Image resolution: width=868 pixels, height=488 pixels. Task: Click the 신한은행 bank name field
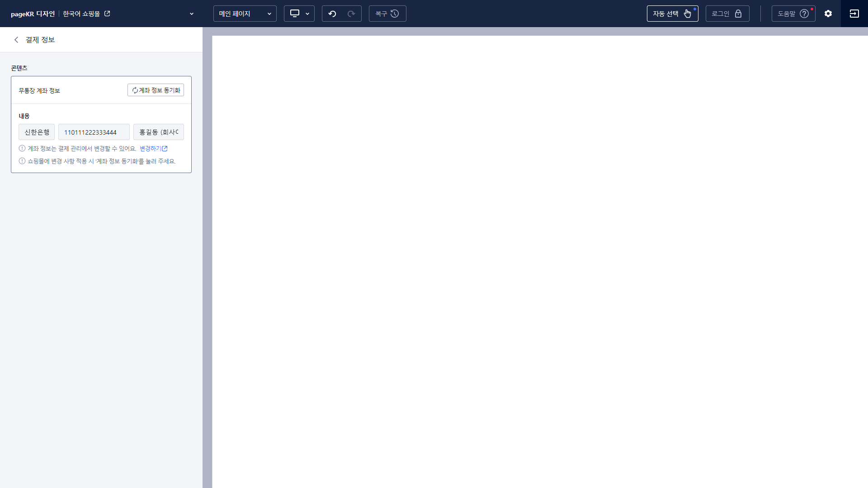(x=37, y=132)
